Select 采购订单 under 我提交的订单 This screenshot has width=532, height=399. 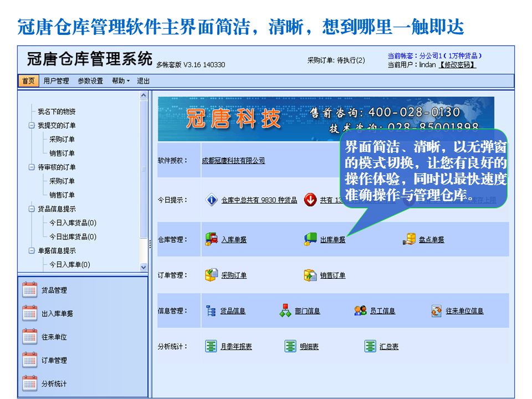click(62, 139)
